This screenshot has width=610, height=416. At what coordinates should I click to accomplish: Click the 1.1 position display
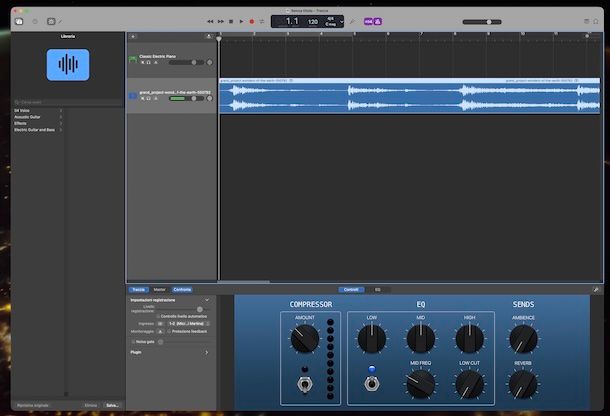coord(292,21)
